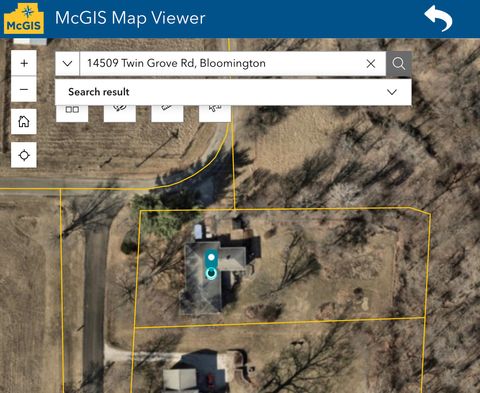Zoom in with the plus button
Screen dimensions: 480x393
click(24, 63)
